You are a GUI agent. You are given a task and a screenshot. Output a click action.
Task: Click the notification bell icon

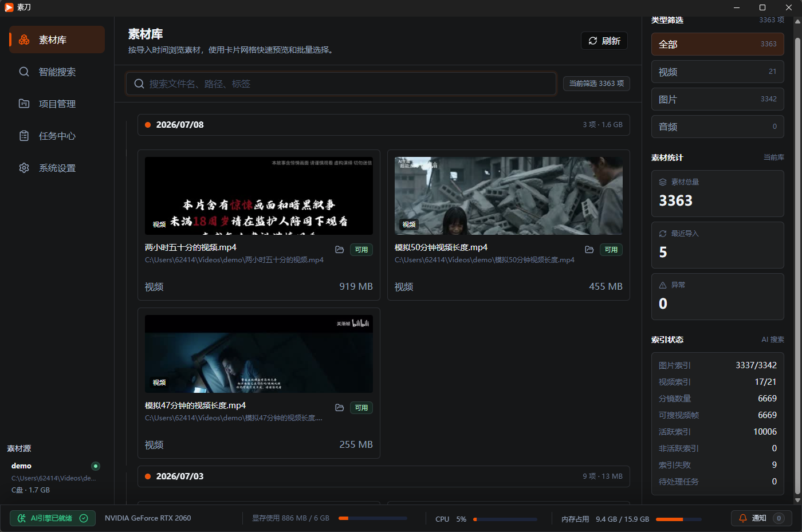point(743,518)
